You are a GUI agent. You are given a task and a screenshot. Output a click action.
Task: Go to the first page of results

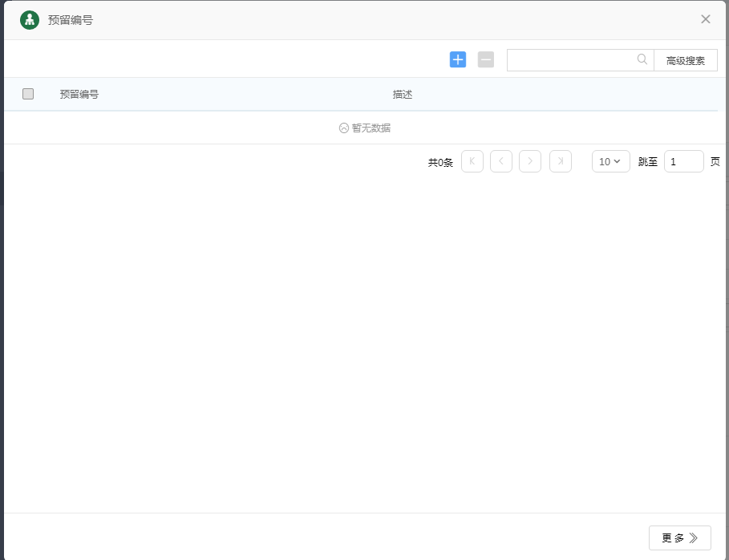472,161
